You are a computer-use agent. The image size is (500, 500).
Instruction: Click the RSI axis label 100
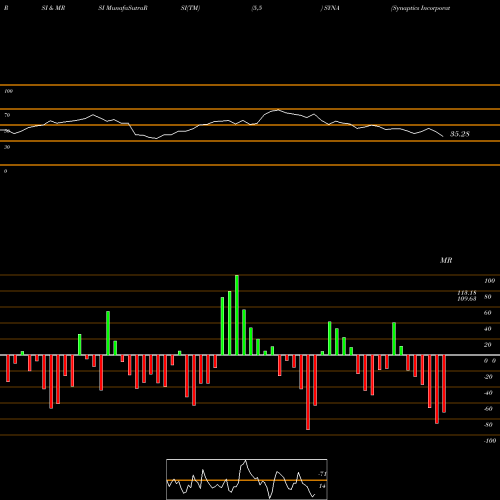pos(8,91)
